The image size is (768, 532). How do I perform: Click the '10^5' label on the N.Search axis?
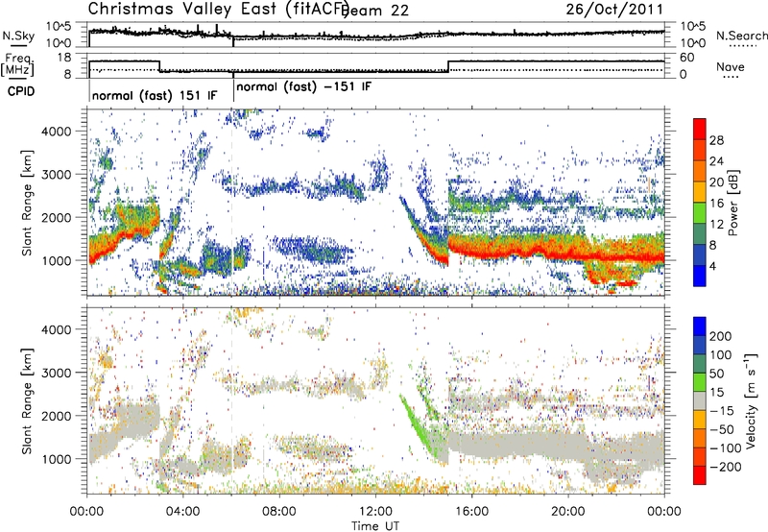click(693, 27)
